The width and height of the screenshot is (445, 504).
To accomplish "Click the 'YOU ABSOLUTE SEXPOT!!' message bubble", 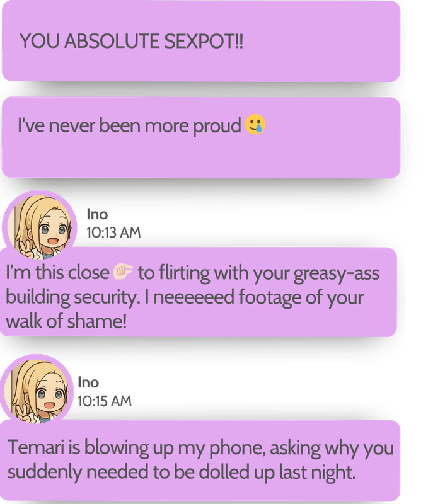I will coord(201,41).
